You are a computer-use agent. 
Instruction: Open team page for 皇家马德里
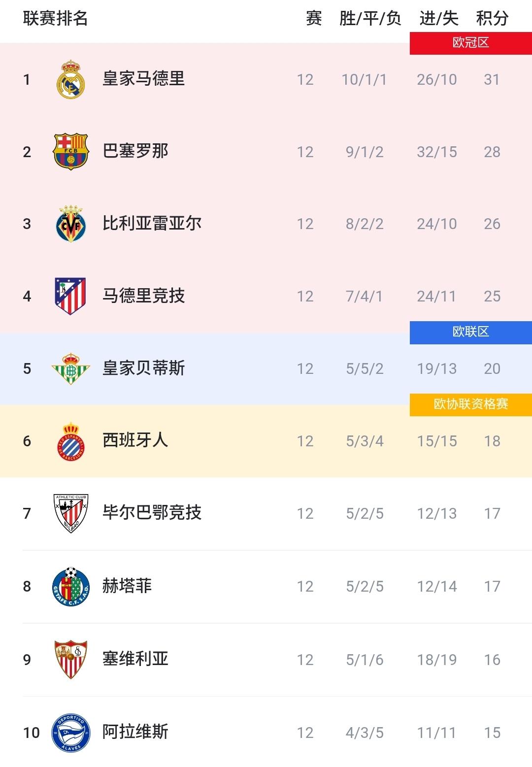coord(143,79)
